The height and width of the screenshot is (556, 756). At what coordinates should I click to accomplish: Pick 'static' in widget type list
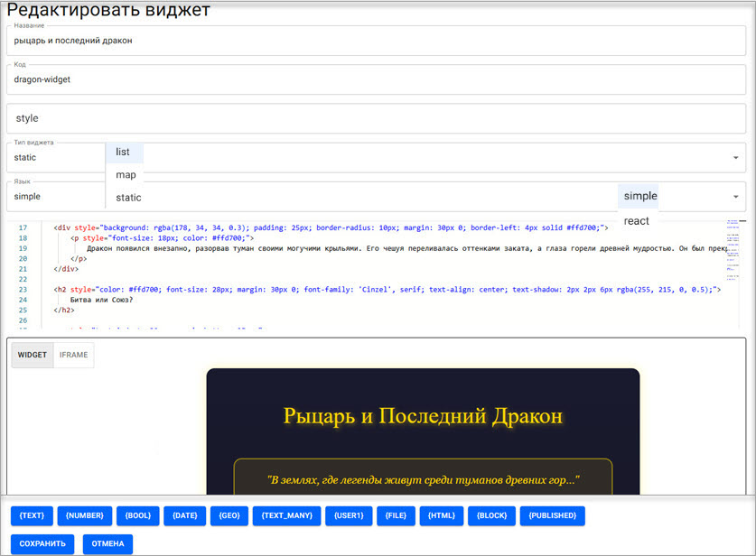pos(128,198)
